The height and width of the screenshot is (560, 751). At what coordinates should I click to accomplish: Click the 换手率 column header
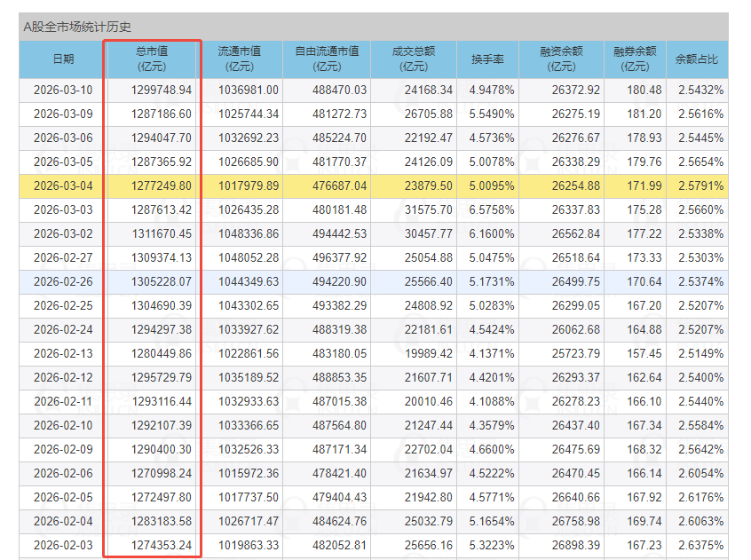pyautogui.click(x=488, y=59)
